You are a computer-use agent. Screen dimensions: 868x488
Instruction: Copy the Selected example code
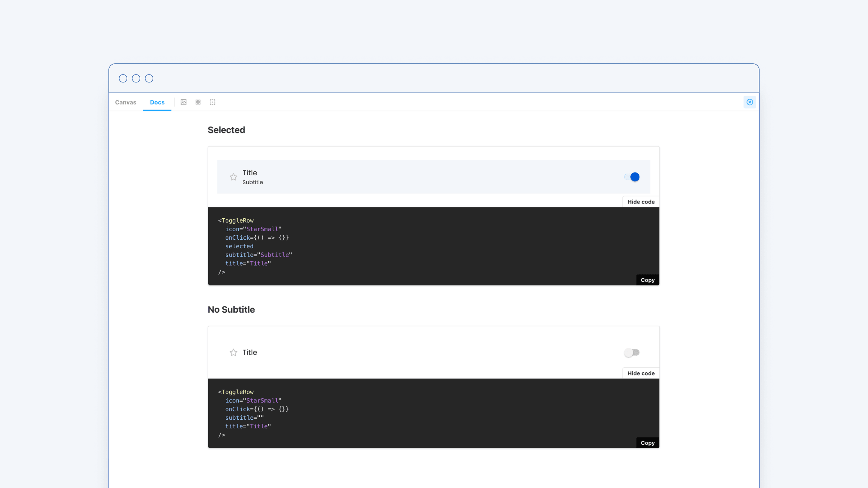(x=647, y=279)
